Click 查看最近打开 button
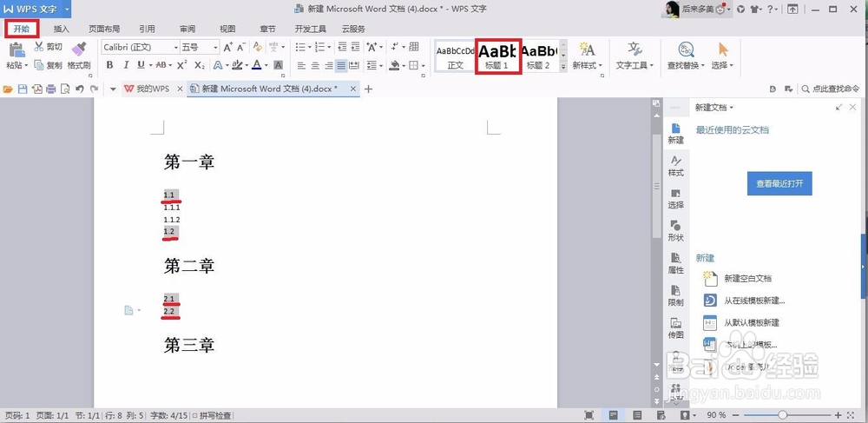Viewport: 868px width, 423px height. [779, 183]
